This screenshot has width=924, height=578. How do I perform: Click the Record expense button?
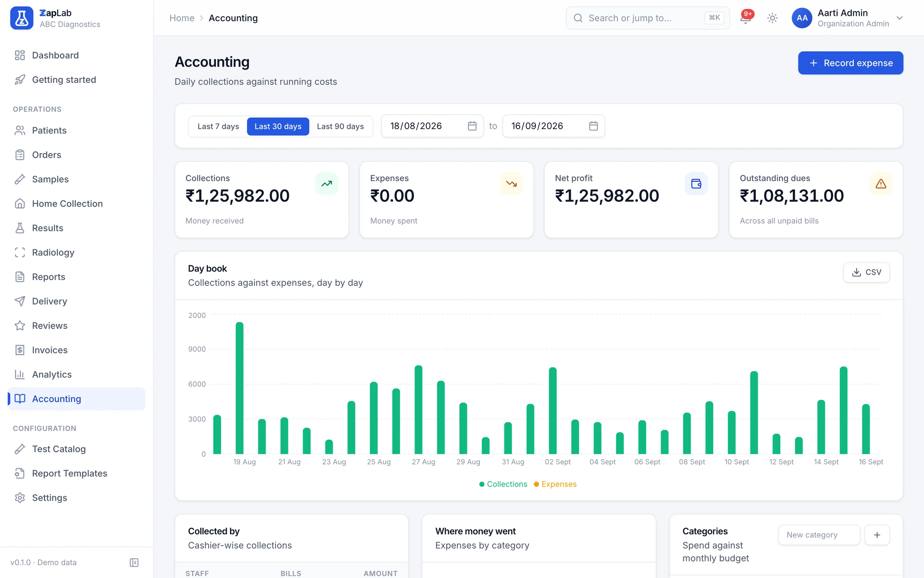point(850,63)
